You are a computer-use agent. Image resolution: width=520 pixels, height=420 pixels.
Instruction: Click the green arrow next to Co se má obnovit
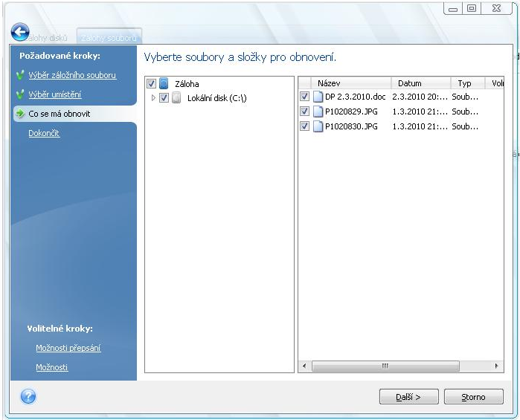(x=20, y=114)
